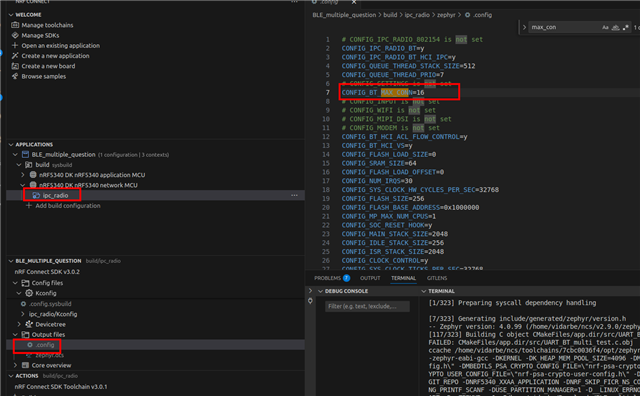Expand the nRF5340 application MCU node
This screenshot has width=640, height=396.
(23, 175)
